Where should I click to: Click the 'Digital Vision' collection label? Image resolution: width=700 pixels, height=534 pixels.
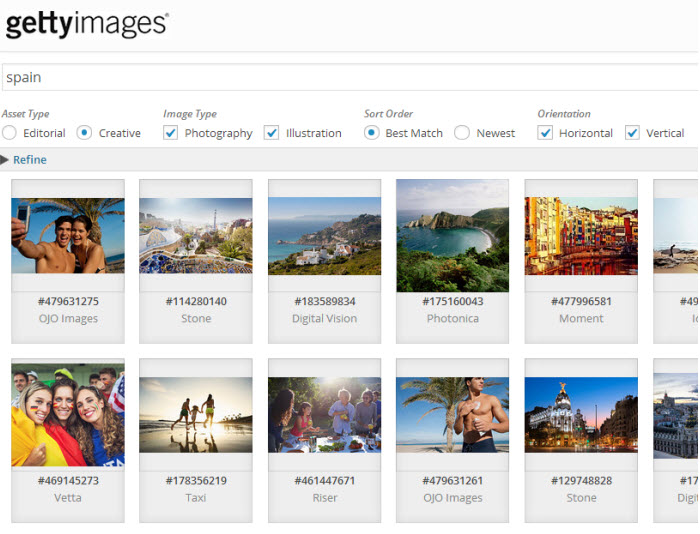325,318
